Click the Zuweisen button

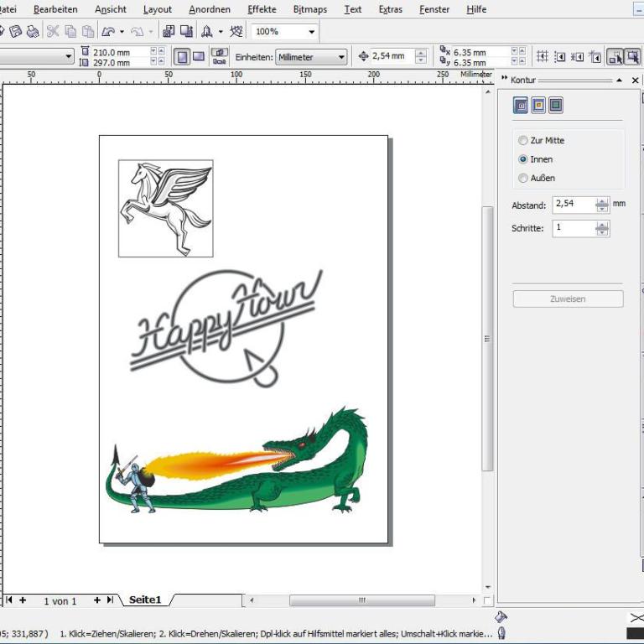point(568,299)
